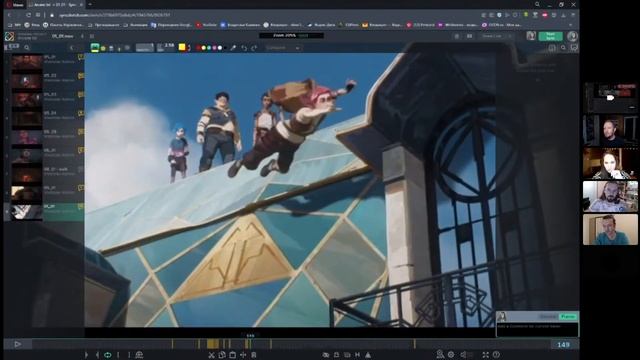
Task: Mute the audio with speaker icon
Action: click(464, 355)
